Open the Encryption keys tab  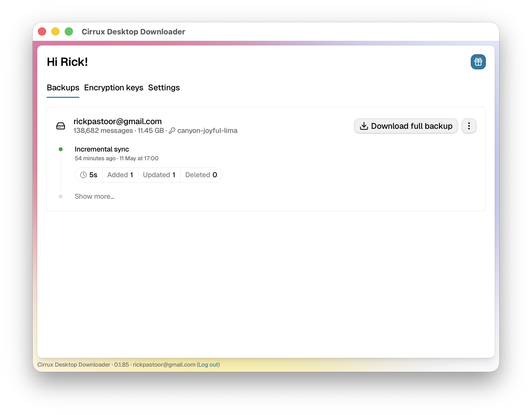pos(114,88)
